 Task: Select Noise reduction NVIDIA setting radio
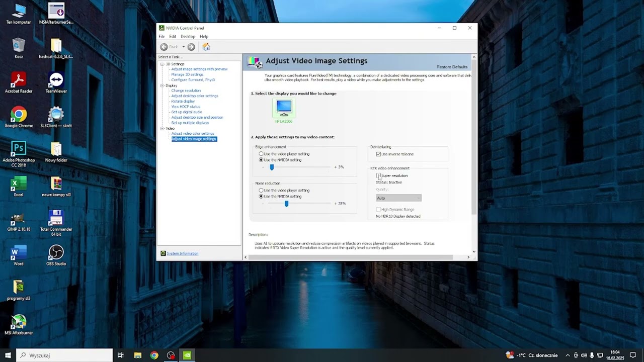[x=261, y=197]
